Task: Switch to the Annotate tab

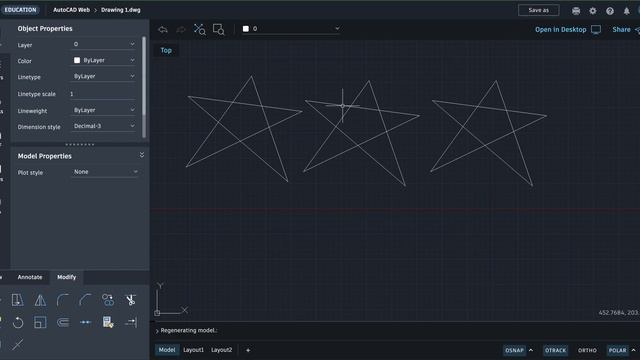Action: [30, 277]
